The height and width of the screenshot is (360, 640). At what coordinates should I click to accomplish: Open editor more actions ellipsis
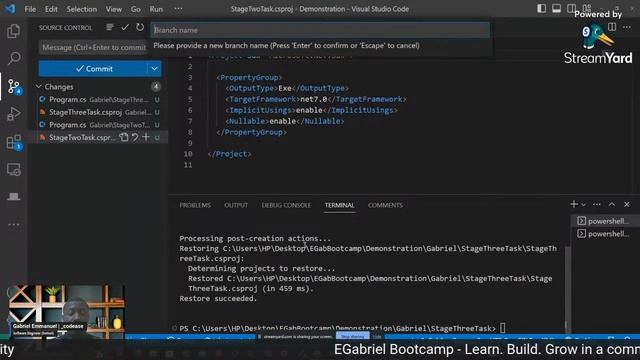pos(627,27)
